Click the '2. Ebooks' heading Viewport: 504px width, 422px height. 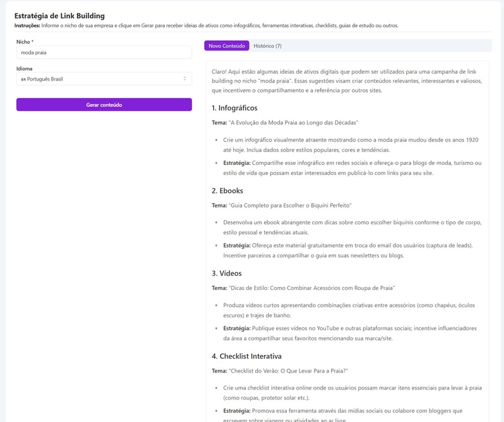(227, 191)
